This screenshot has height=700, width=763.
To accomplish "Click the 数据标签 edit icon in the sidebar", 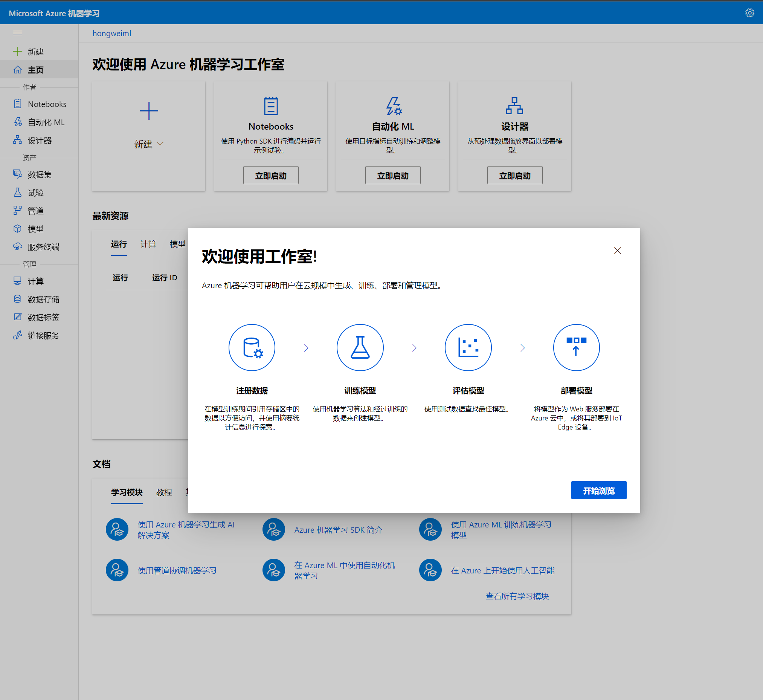I will (18, 318).
